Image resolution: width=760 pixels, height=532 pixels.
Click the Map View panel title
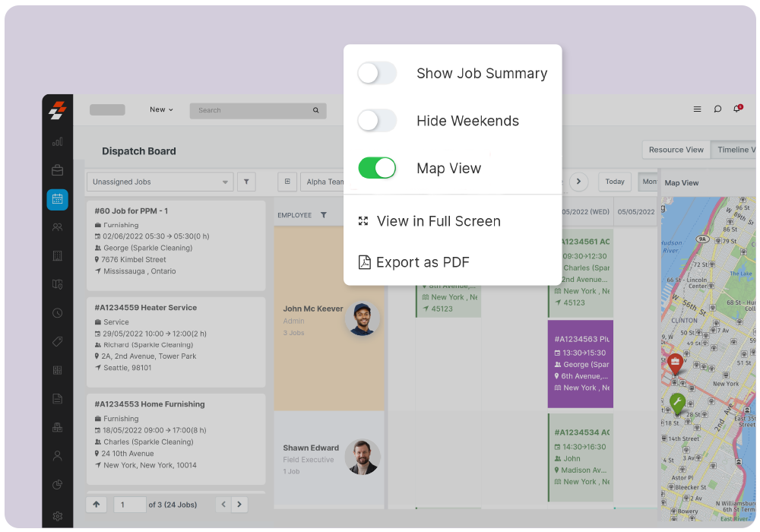click(x=682, y=182)
